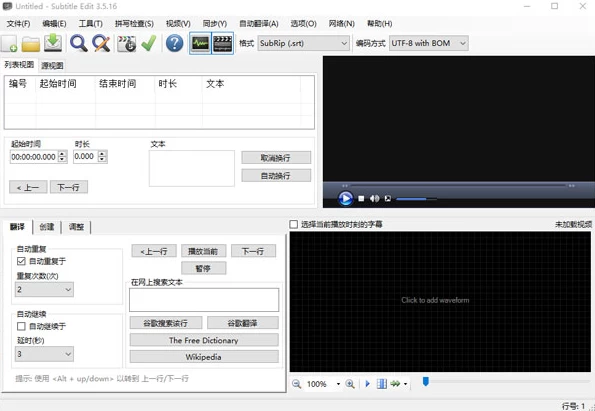Expand the repeat count dropdown showing 2

click(x=44, y=290)
